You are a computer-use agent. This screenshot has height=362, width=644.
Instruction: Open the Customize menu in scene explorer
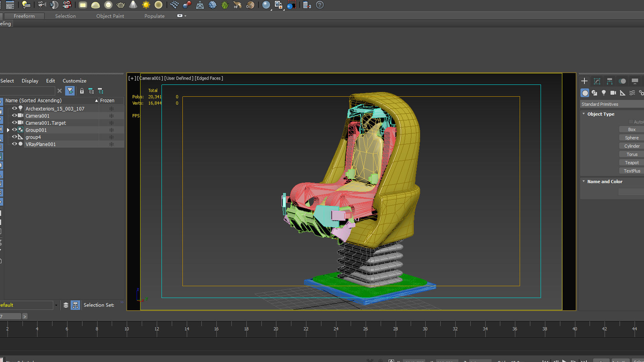(74, 81)
